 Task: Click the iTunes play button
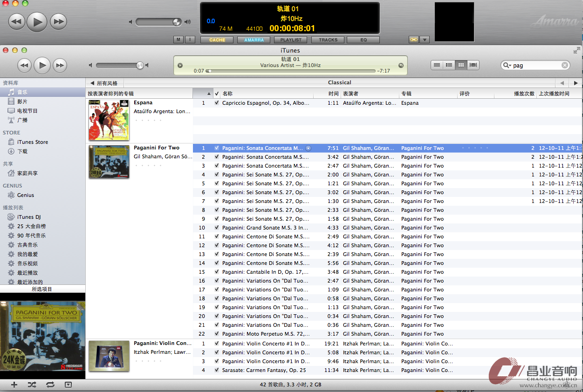(x=42, y=65)
